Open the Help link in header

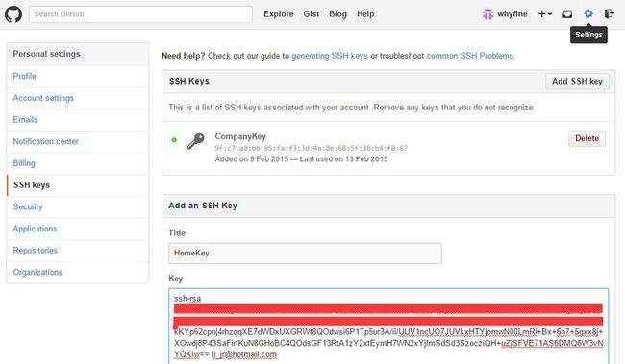coord(365,14)
